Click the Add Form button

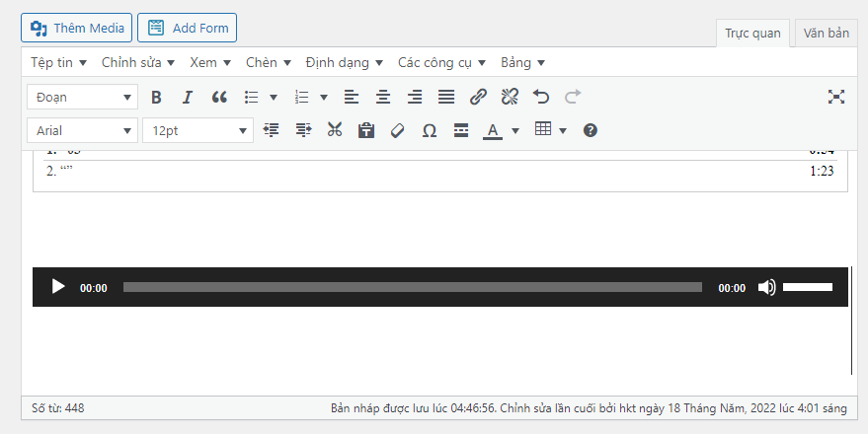point(188,28)
